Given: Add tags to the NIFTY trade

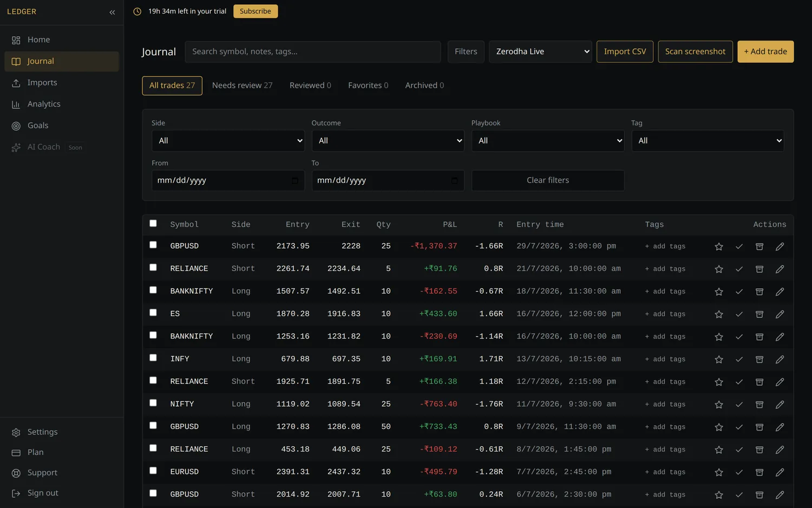Looking at the screenshot, I should [665, 405].
